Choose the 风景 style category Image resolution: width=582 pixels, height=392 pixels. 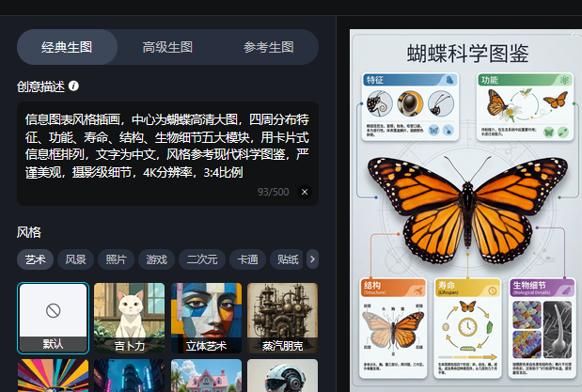pos(75,259)
